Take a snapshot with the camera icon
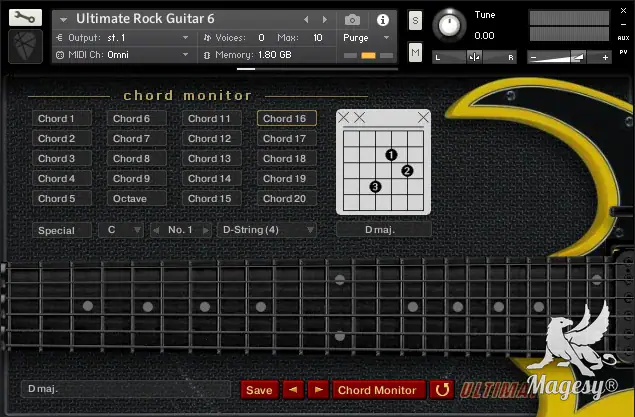Image resolution: width=635 pixels, height=417 pixels. pyautogui.click(x=352, y=20)
